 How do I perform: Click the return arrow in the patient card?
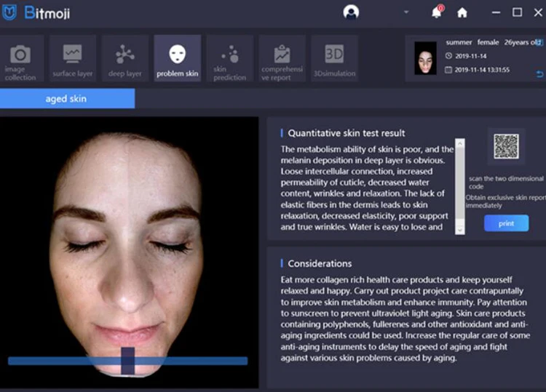[x=539, y=74]
